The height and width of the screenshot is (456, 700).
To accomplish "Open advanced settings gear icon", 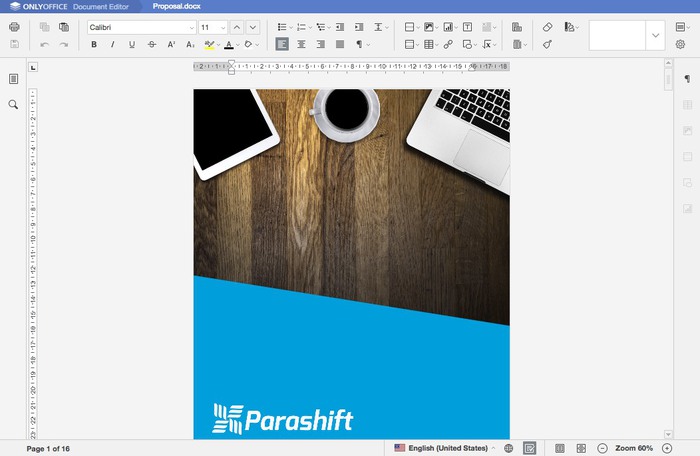I will (x=680, y=45).
